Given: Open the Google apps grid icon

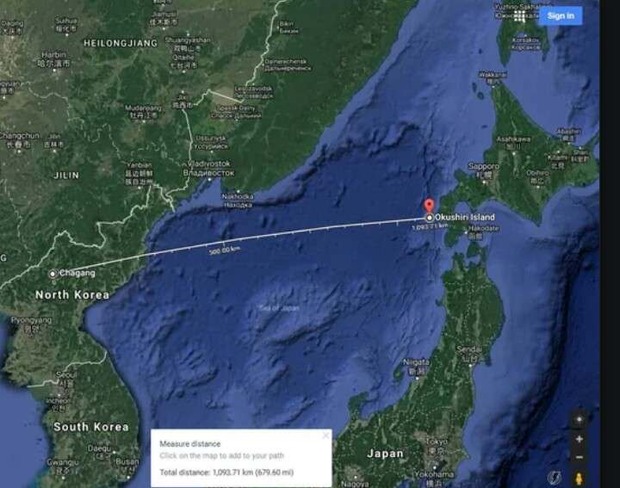Looking at the screenshot, I should tap(520, 16).
